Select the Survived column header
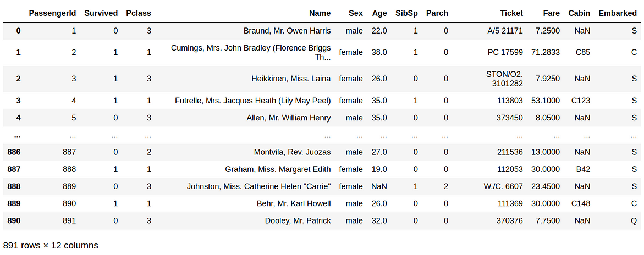Image resolution: width=644 pixels, height=255 pixels. (101, 13)
